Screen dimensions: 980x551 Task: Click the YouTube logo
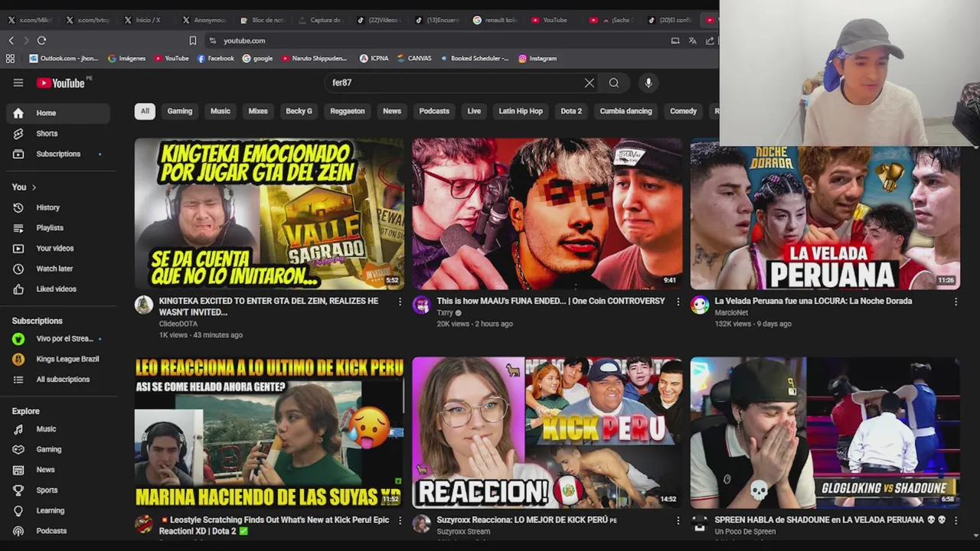(x=61, y=83)
